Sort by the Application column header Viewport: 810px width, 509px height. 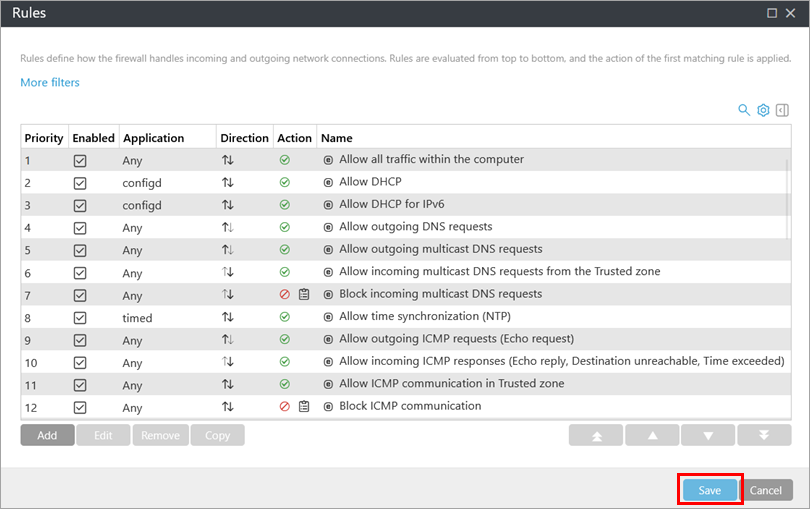153,138
